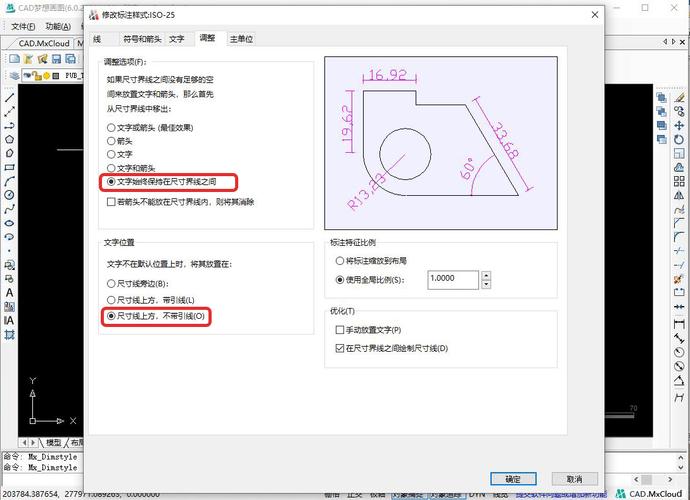Viewport: 690px width, 500px height.
Task: Click the yellow layer color swatch
Action: coord(46,76)
